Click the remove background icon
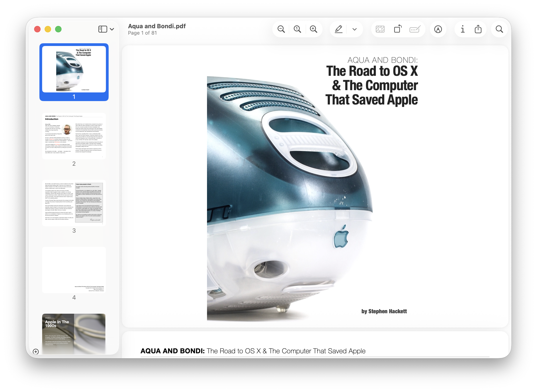Screen dimensions: 537x392 380,29
